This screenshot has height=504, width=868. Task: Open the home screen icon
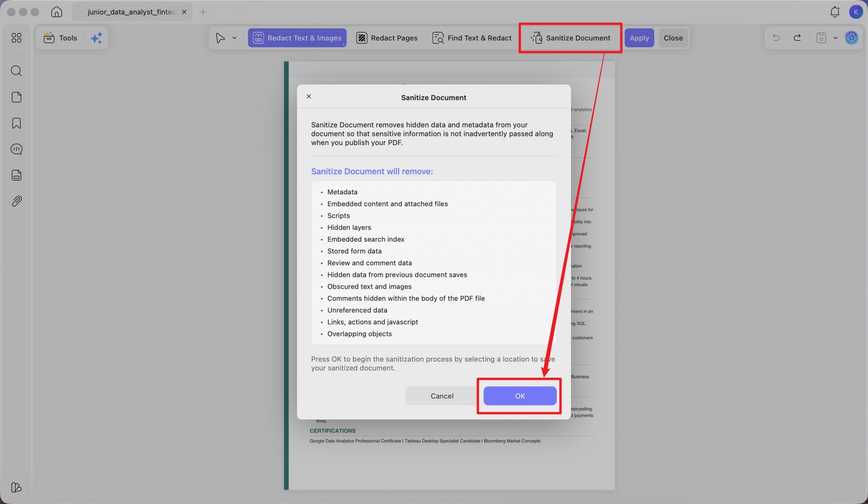tap(57, 12)
